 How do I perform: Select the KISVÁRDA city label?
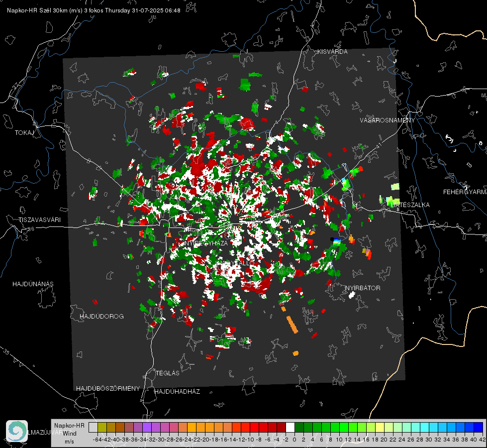point(332,52)
